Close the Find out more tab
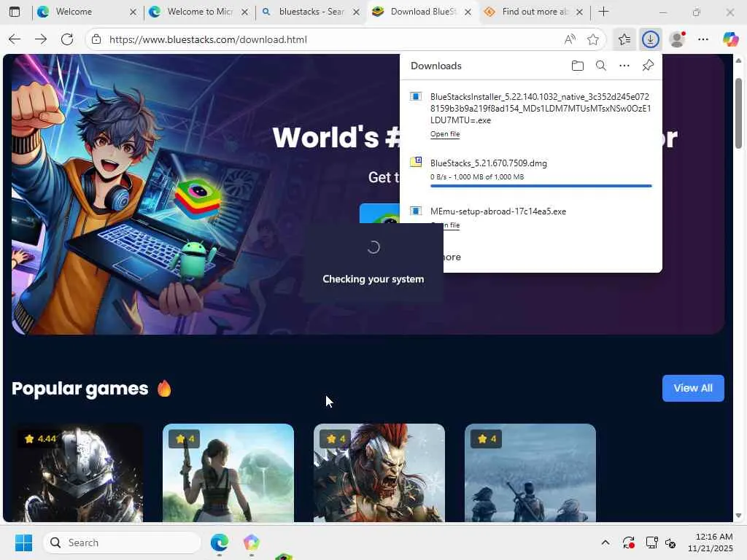Viewport: 747px width, 560px height. pyautogui.click(x=579, y=12)
